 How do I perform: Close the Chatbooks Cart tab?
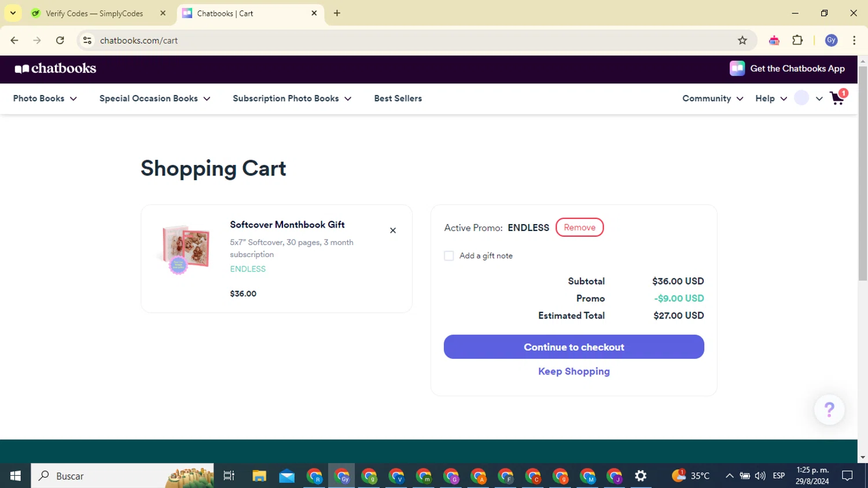click(x=314, y=13)
